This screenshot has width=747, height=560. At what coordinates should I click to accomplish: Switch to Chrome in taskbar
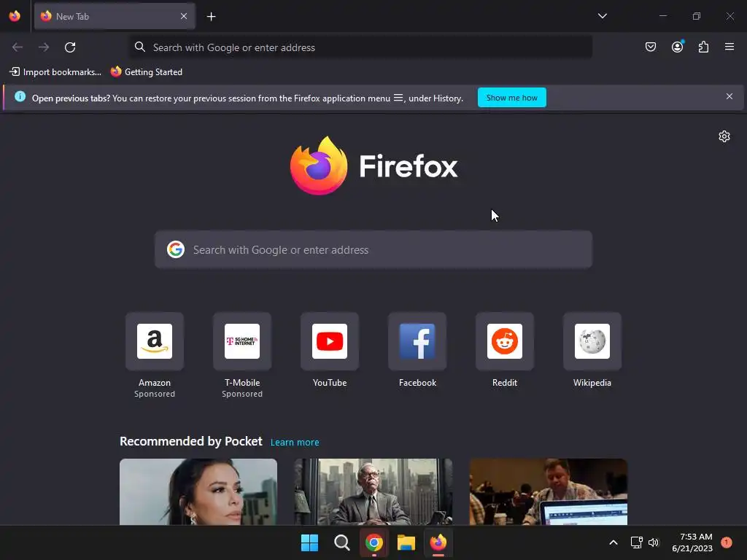(374, 542)
